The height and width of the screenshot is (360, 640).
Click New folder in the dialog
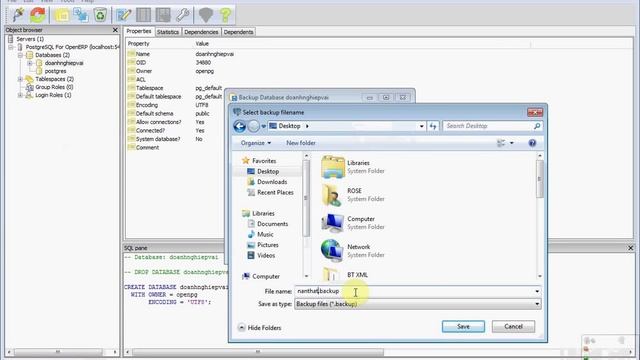[x=301, y=143]
